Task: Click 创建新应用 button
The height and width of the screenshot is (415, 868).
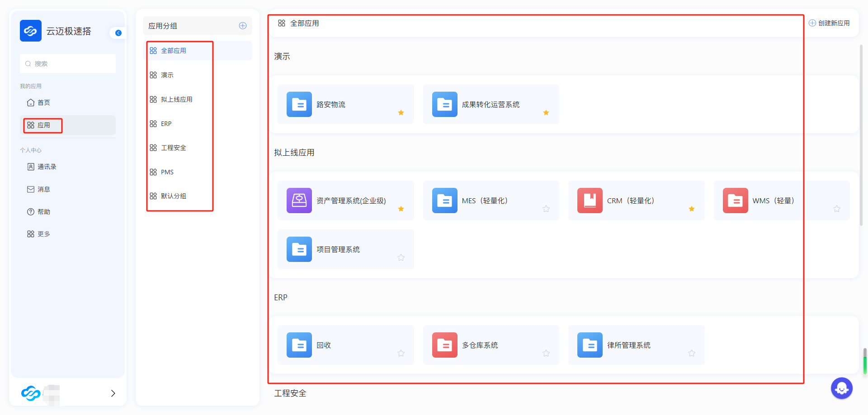Action: pyautogui.click(x=829, y=23)
